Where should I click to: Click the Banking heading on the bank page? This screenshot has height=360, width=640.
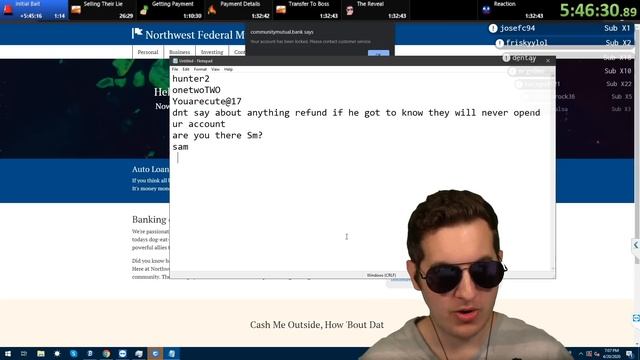(149, 220)
